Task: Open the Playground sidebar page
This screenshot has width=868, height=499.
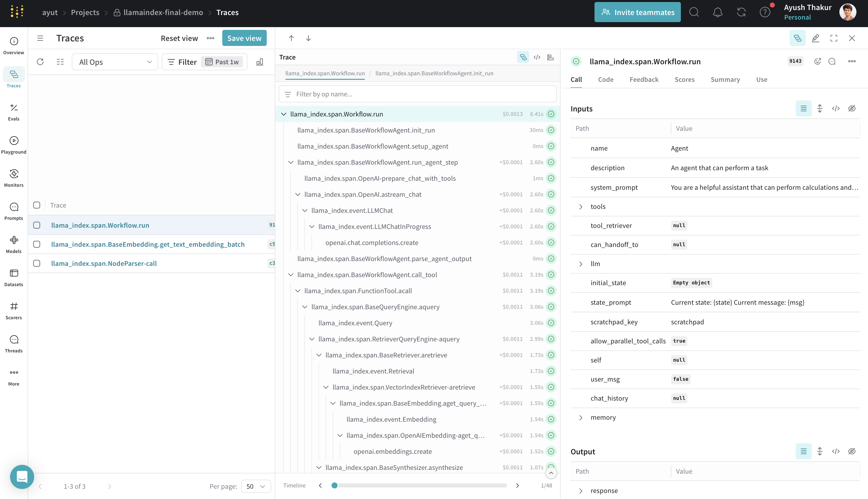Action: click(14, 145)
